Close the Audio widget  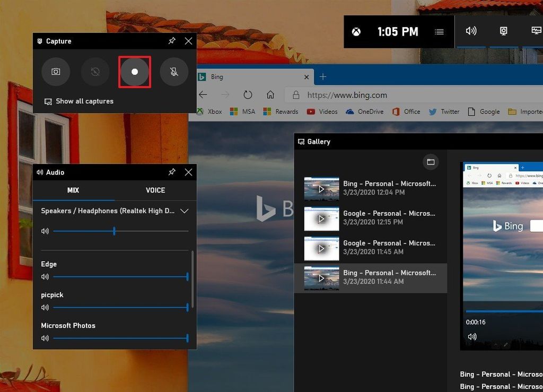188,172
